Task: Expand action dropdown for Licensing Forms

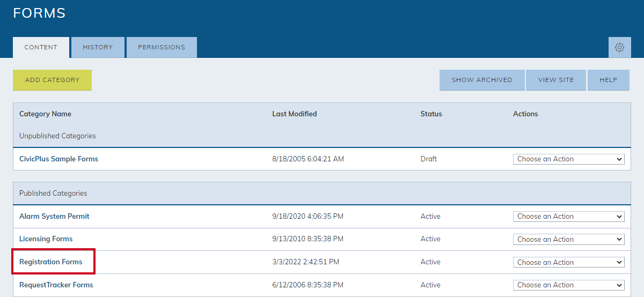Action: [x=569, y=239]
